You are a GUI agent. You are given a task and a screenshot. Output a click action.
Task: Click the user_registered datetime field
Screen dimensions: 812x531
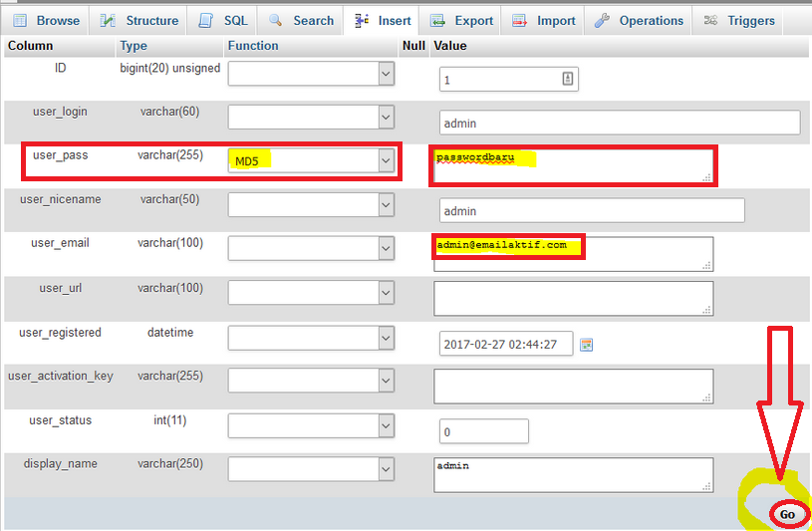click(x=506, y=344)
